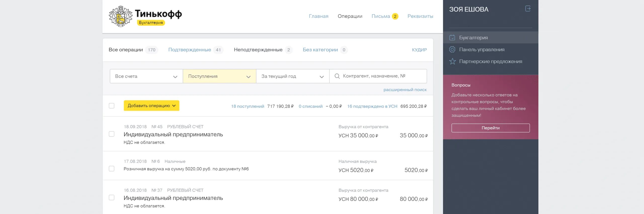The image size is (644, 214).
Task: Open the Поступления filter dropdown
Action: [219, 76]
